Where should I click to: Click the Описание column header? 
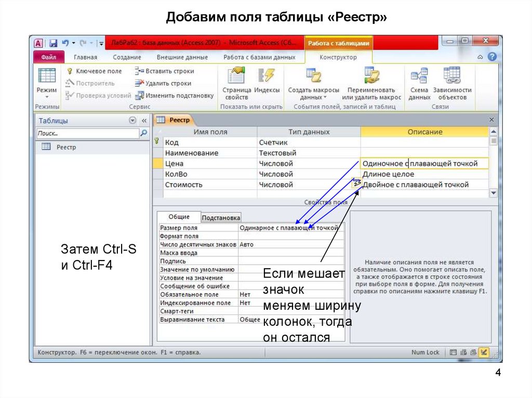[424, 132]
